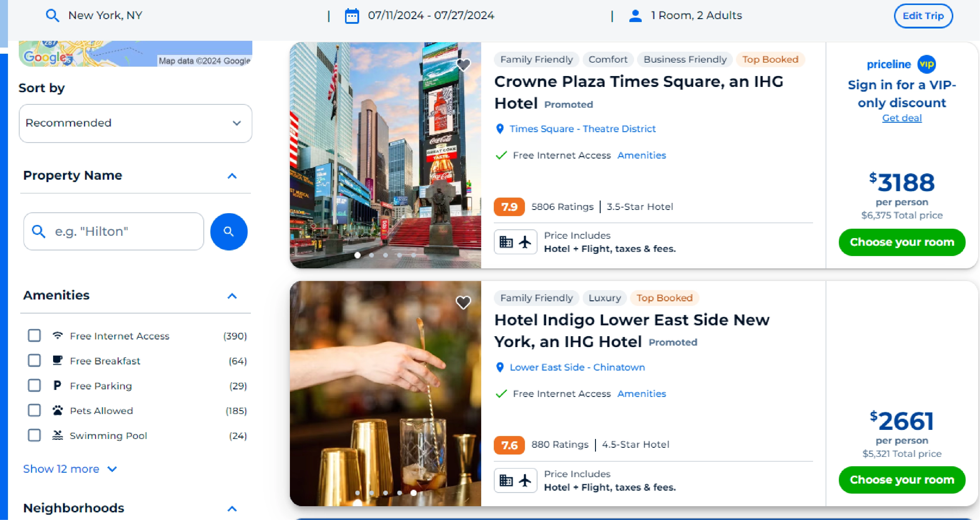Click the second carousel dot on Crowne Plaza photo
Viewport: 980px width, 520px height.
point(371,255)
